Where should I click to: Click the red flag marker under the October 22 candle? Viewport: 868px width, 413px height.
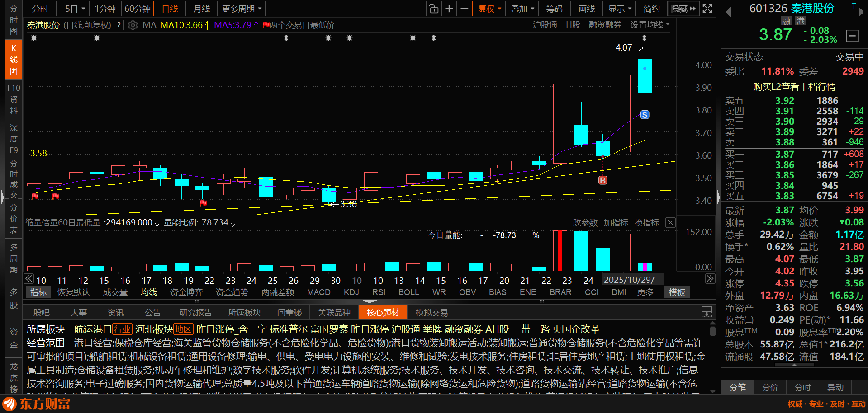point(203,203)
